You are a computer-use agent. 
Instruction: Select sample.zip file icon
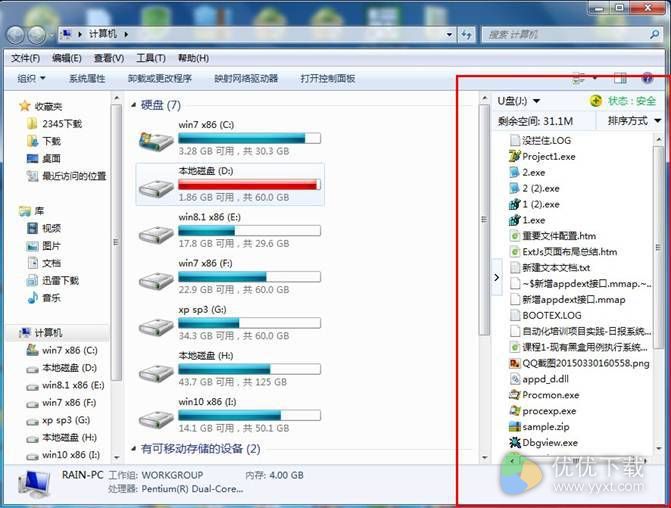coord(514,427)
